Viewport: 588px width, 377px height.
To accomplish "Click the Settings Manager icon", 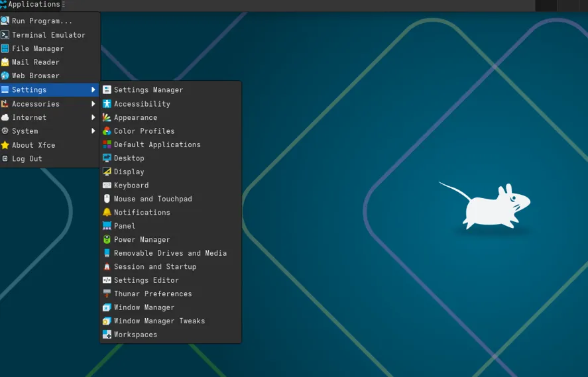I will (107, 90).
